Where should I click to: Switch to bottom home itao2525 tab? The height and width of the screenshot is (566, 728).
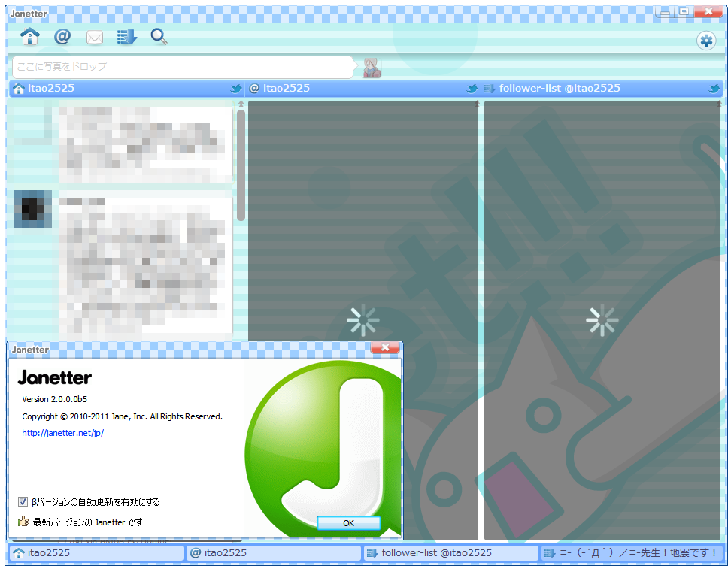(96, 553)
